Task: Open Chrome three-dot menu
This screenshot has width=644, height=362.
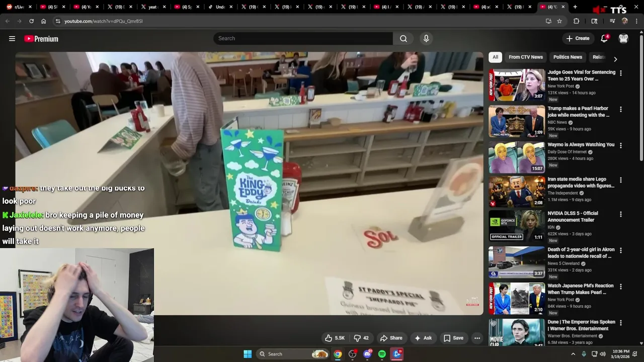Action: click(x=636, y=21)
